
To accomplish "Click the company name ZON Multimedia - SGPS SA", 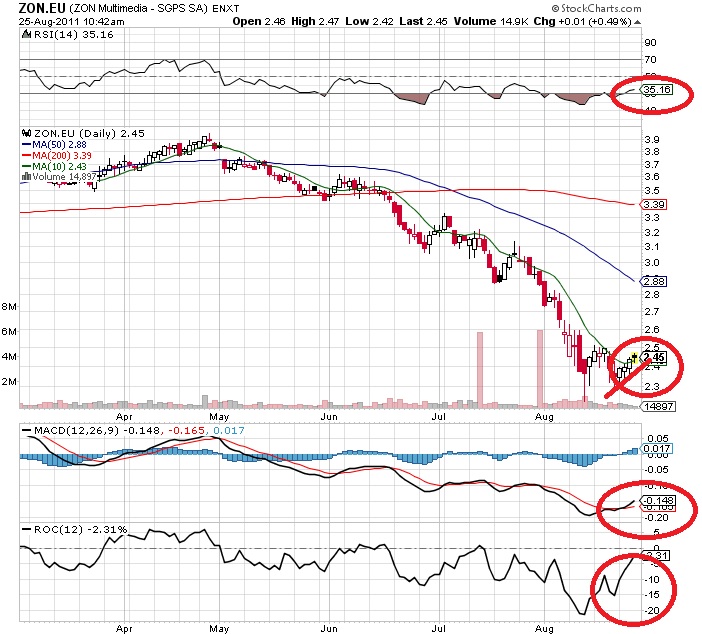I will coord(139,9).
